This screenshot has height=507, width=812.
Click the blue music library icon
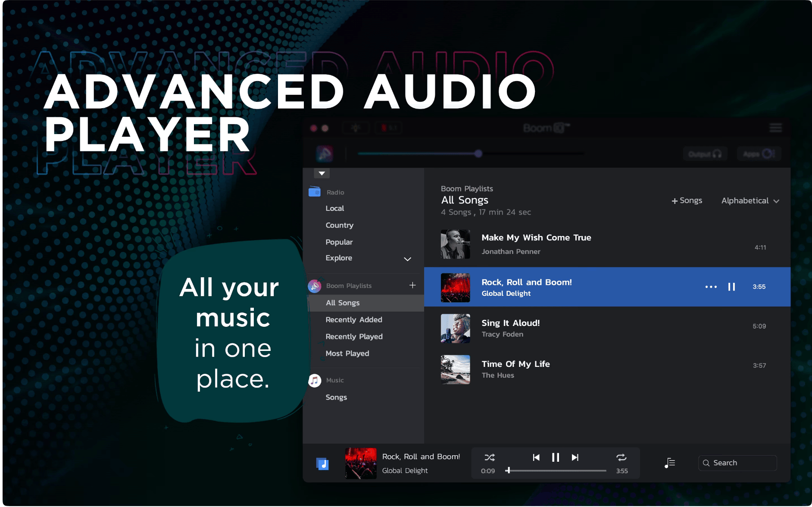(322, 464)
